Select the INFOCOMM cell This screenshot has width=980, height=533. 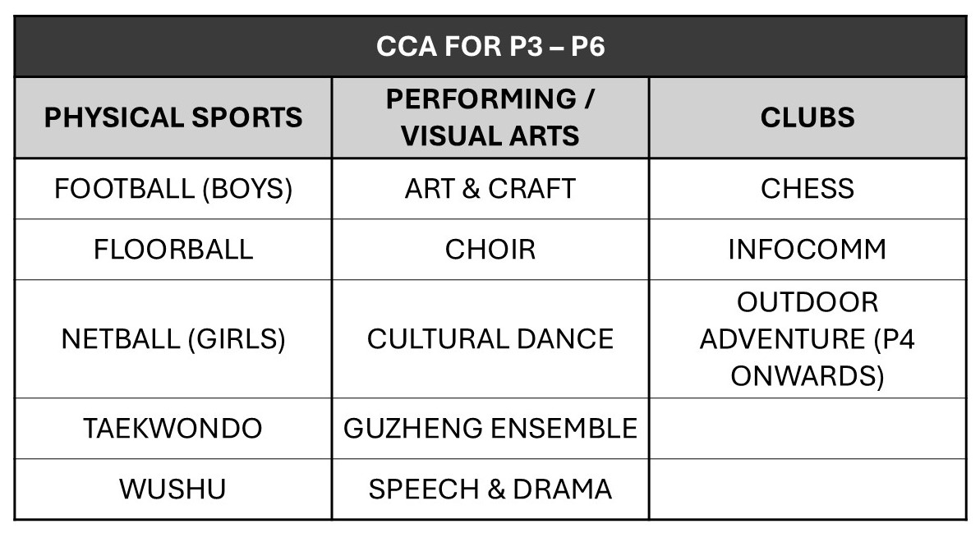click(x=807, y=250)
